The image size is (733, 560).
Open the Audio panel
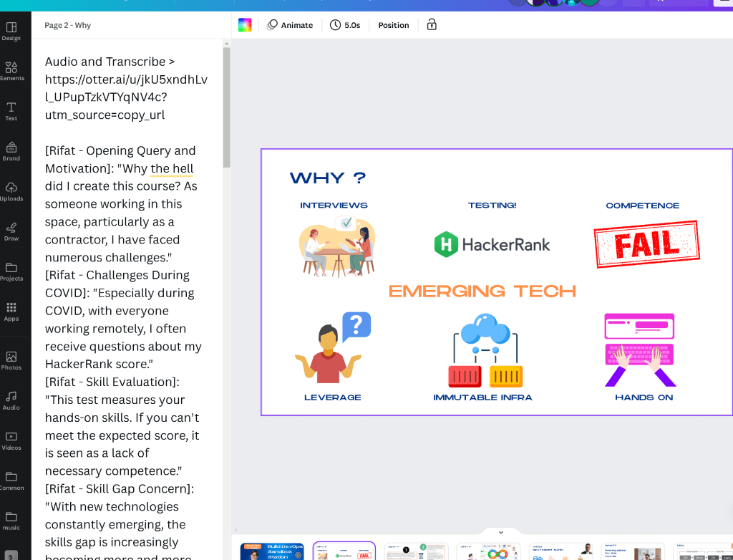pyautogui.click(x=11, y=401)
